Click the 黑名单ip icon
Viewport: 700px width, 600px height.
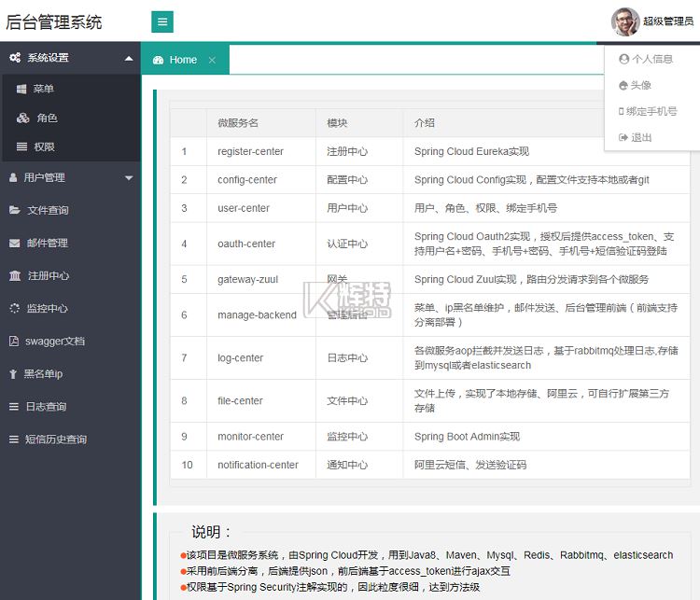(13, 374)
